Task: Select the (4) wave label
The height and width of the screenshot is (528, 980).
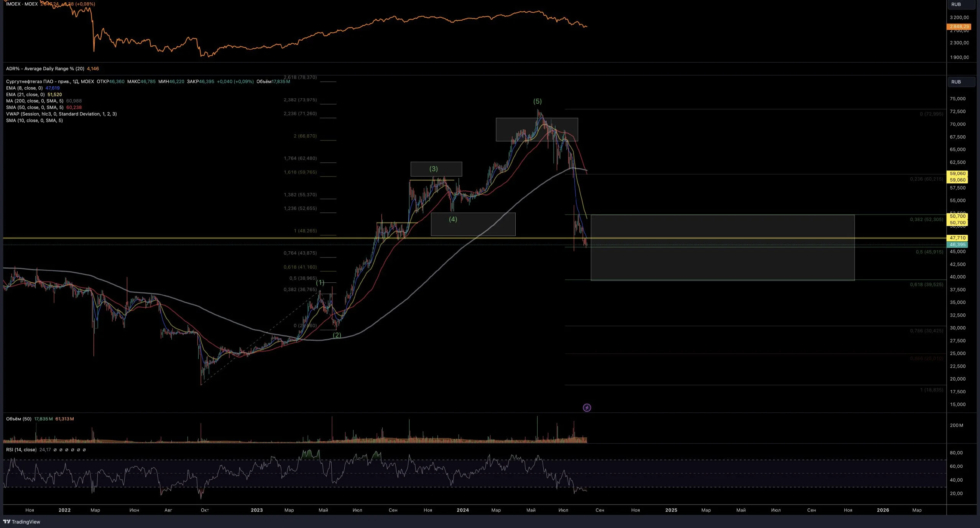Action: point(453,219)
